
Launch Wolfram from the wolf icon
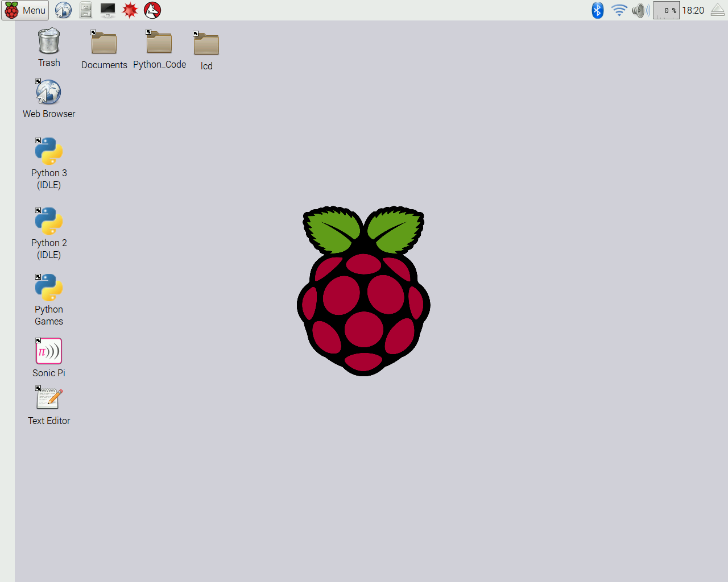(152, 10)
